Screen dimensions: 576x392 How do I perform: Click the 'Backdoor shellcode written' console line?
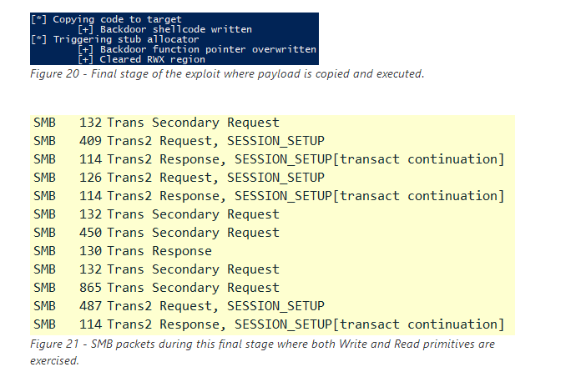[x=165, y=29]
